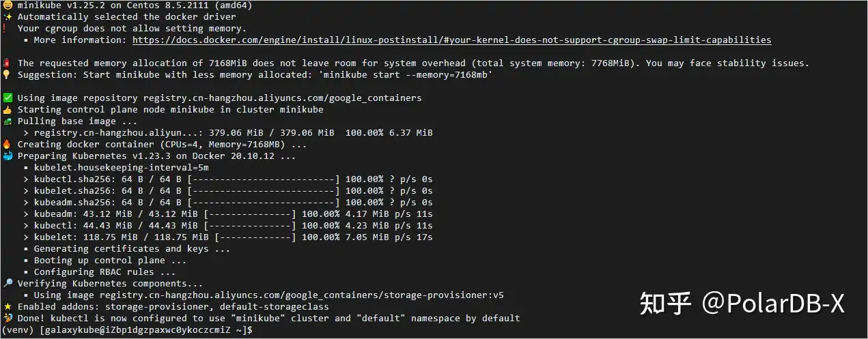Click the red exclamation mark cgroup warning icon
The height and width of the screenshot is (339, 868).
(x=5, y=28)
